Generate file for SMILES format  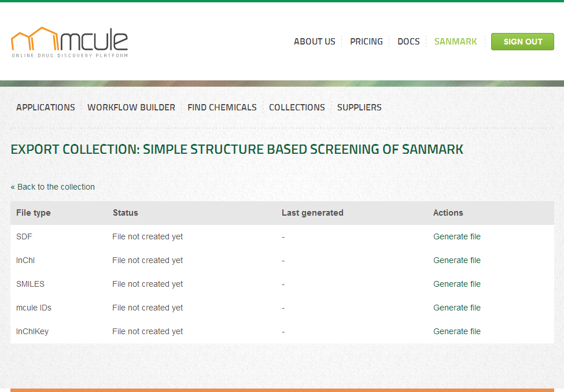tap(456, 284)
